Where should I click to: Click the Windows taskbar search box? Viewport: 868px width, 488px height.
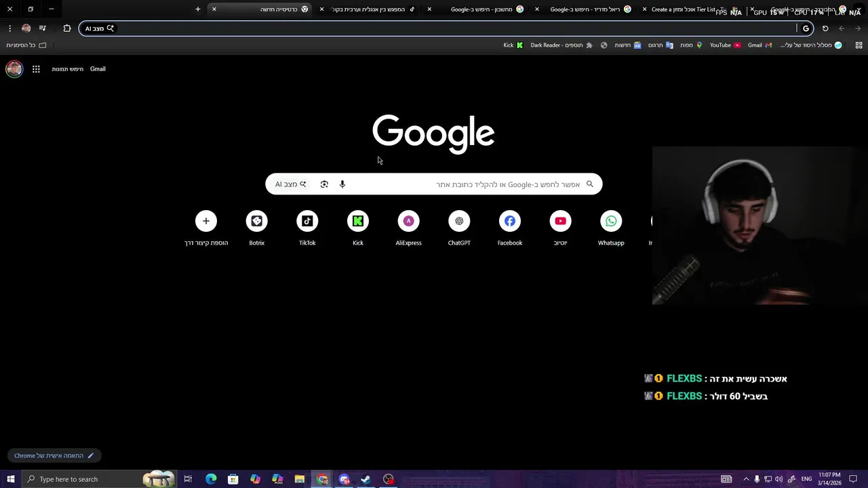99,479
